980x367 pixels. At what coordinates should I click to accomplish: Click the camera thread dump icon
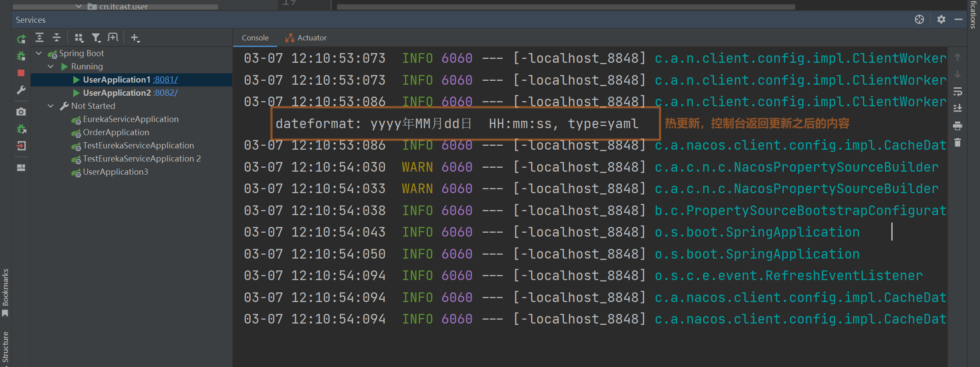[x=21, y=112]
